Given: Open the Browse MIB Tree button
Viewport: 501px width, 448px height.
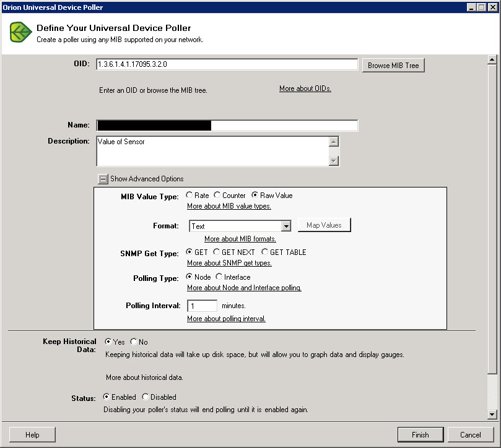Looking at the screenshot, I should click(393, 65).
